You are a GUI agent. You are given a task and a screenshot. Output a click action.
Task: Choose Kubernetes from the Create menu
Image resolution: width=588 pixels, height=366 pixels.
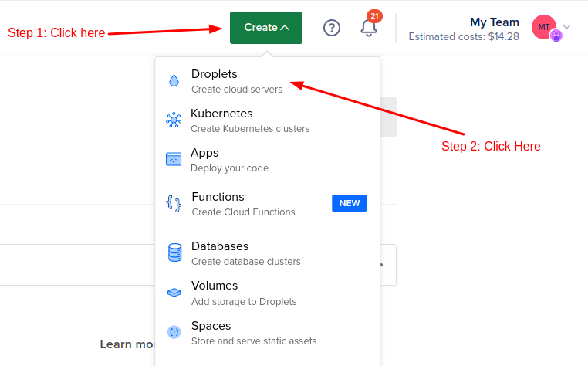(267, 121)
